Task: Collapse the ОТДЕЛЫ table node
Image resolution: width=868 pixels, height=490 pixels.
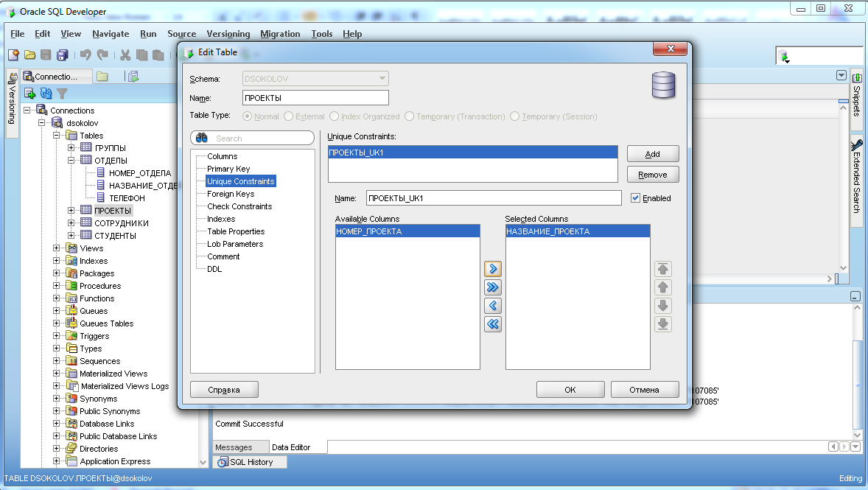Action: pos(71,161)
